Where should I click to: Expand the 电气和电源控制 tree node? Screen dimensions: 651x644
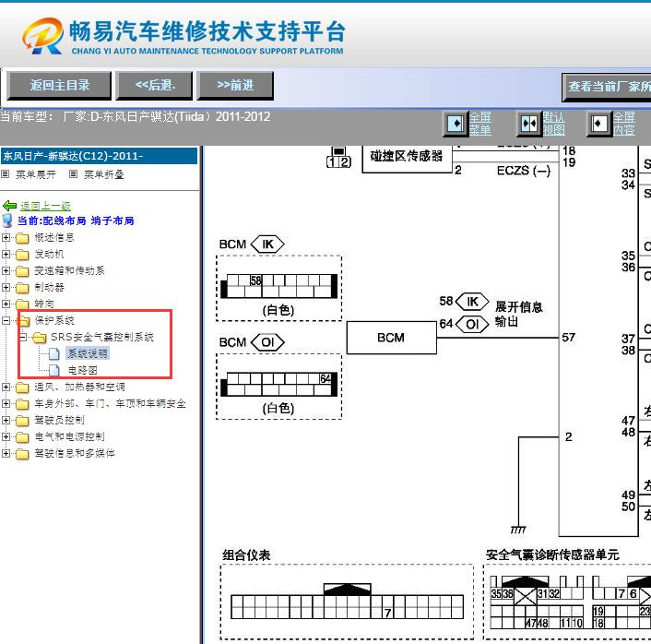(6, 437)
